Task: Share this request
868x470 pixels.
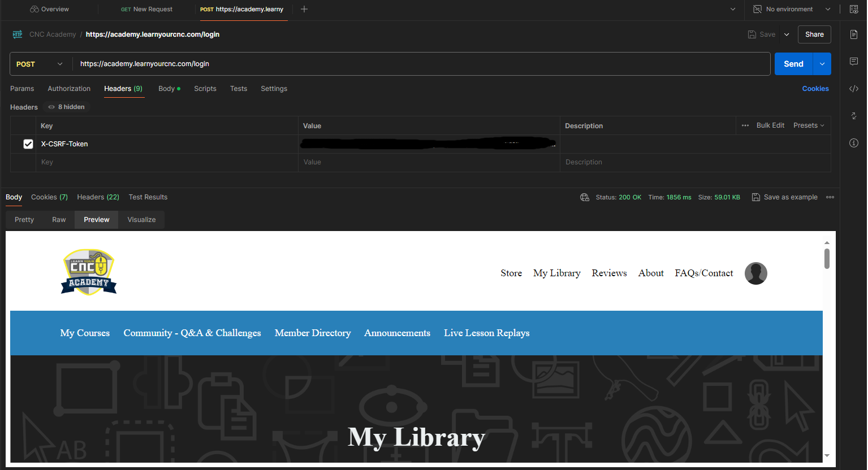Action: [x=814, y=34]
